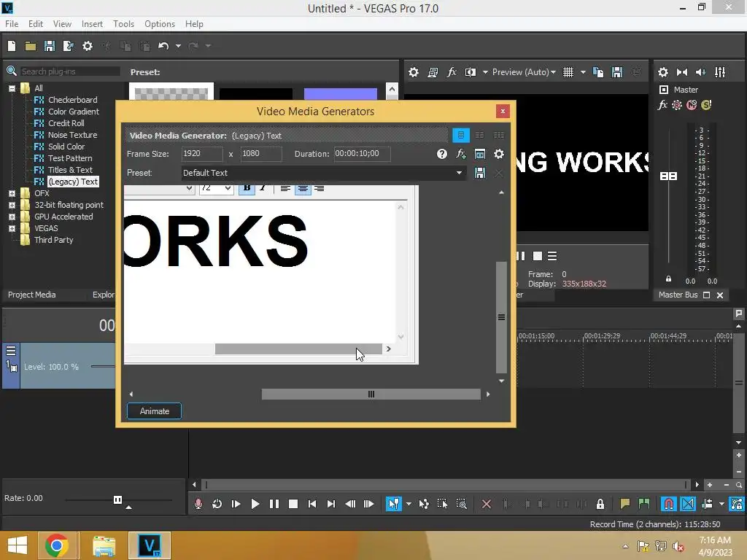The height and width of the screenshot is (560, 747).
Task: Toggle split screen view in the preview
Action: [x=471, y=72]
